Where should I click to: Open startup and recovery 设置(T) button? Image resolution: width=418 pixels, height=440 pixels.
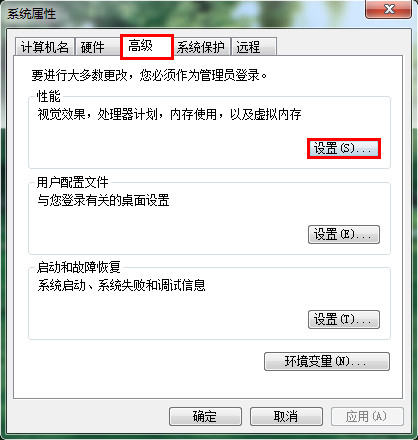coord(344,320)
